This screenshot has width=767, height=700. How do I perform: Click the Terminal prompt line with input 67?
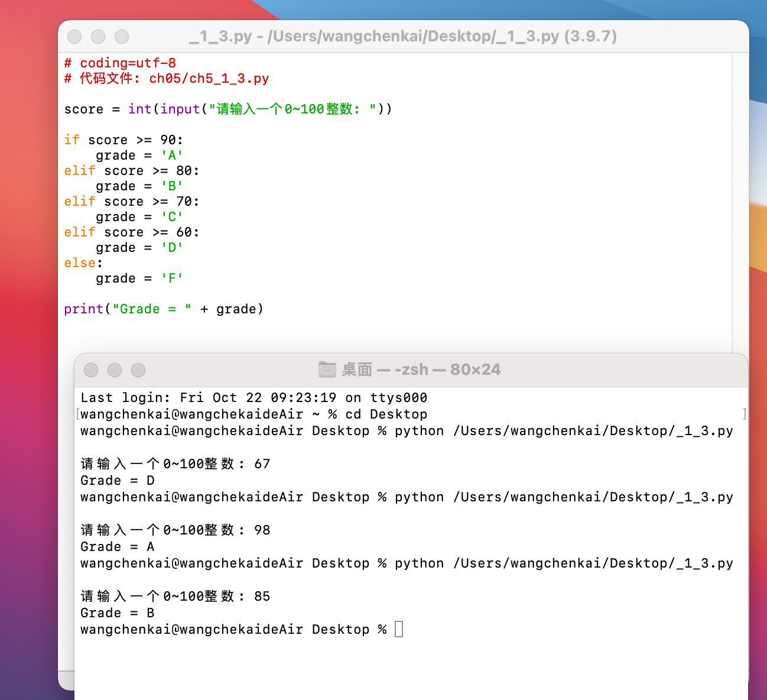pos(175,464)
